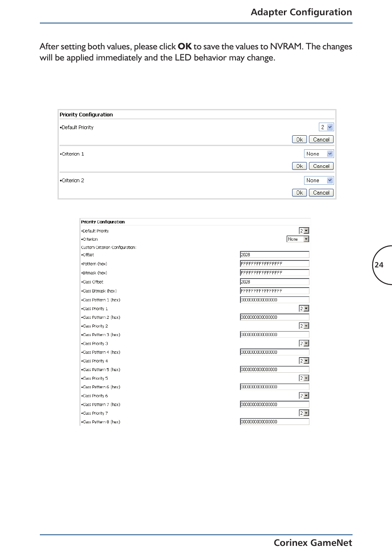Open Default Priority dropdown in lower panel
Image resolution: width=392 pixels, height=557 pixels.
[x=304, y=231]
